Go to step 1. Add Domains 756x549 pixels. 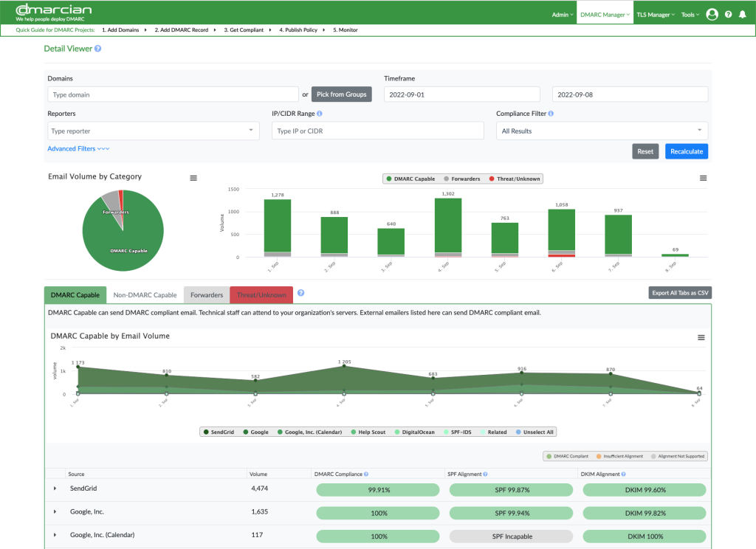120,30
